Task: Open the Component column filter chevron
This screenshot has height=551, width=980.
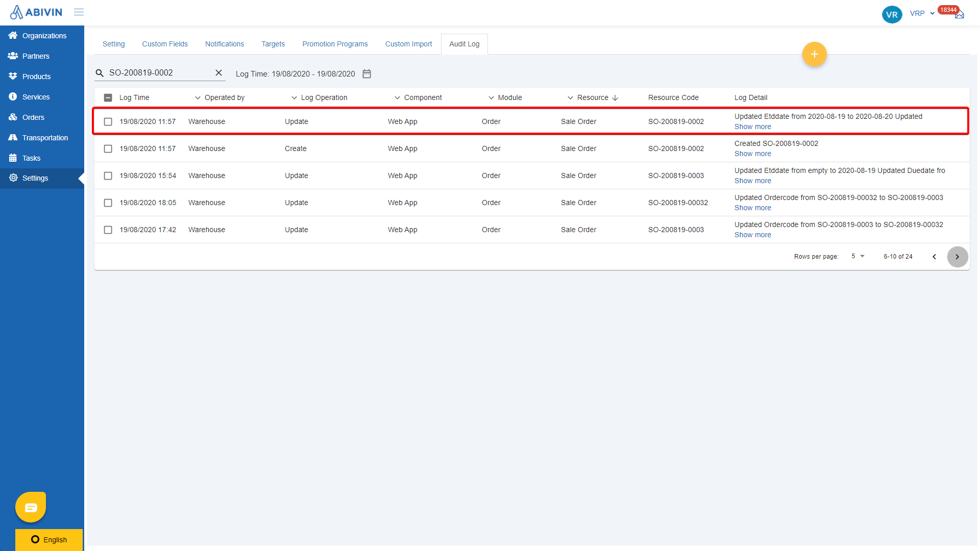Action: click(x=491, y=98)
